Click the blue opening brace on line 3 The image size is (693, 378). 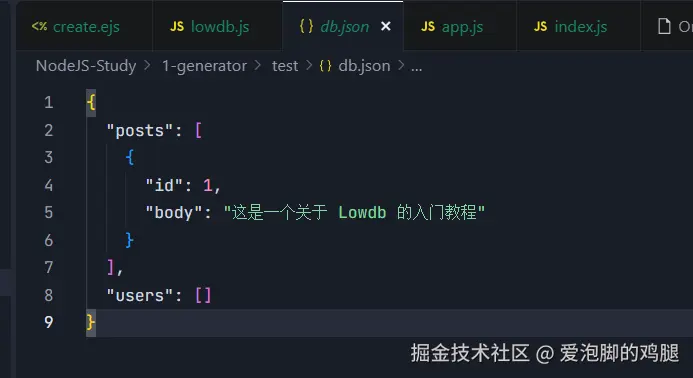129,157
